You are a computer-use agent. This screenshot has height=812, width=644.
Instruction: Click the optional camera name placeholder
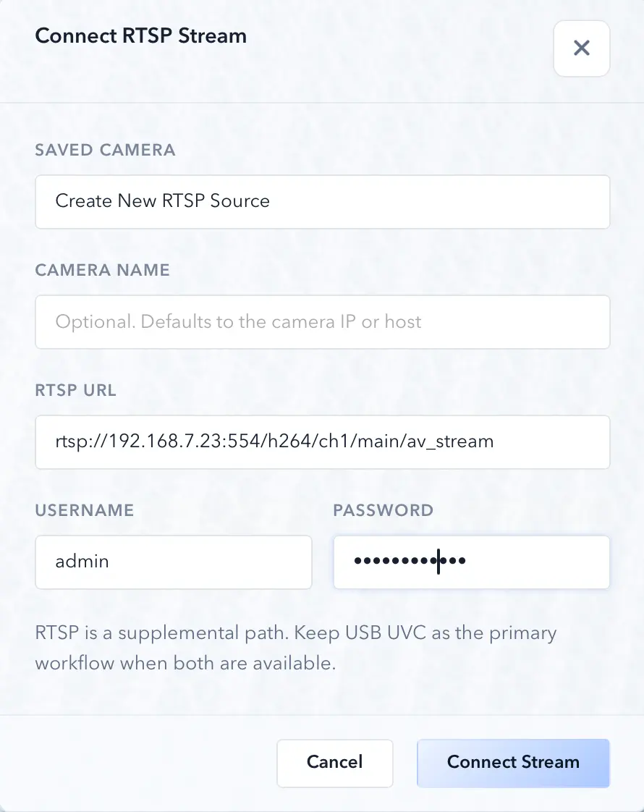(x=239, y=322)
